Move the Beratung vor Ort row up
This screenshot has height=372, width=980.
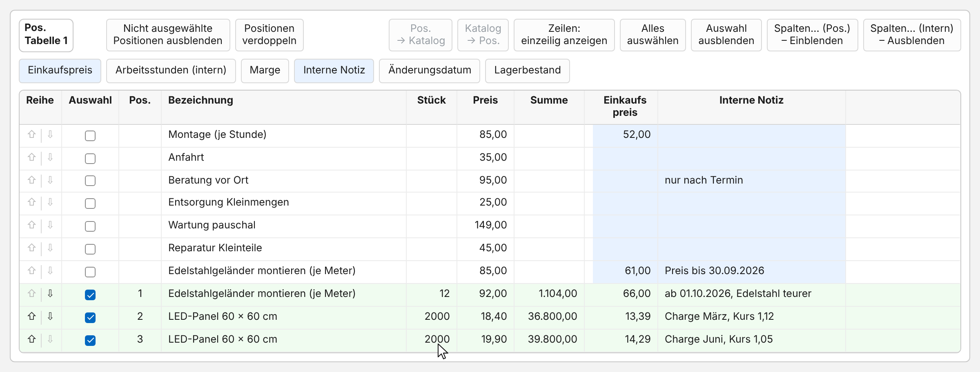[x=31, y=180]
